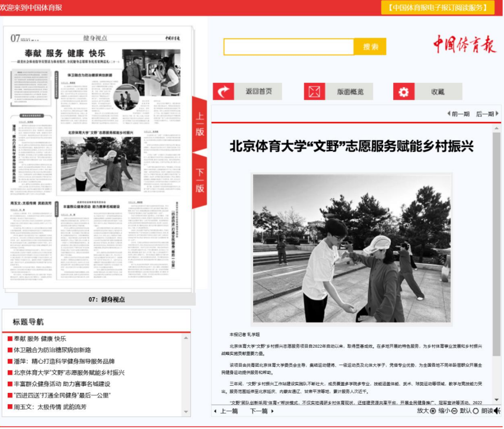Click title navigation list scroll-down arrow
The width and height of the screenshot is (504, 429).
pos(186,412)
